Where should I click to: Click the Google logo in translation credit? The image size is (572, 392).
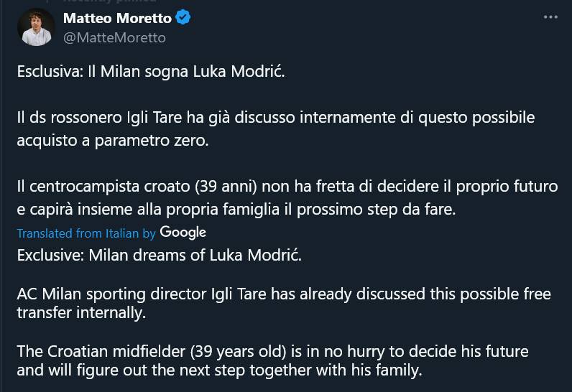pos(183,232)
